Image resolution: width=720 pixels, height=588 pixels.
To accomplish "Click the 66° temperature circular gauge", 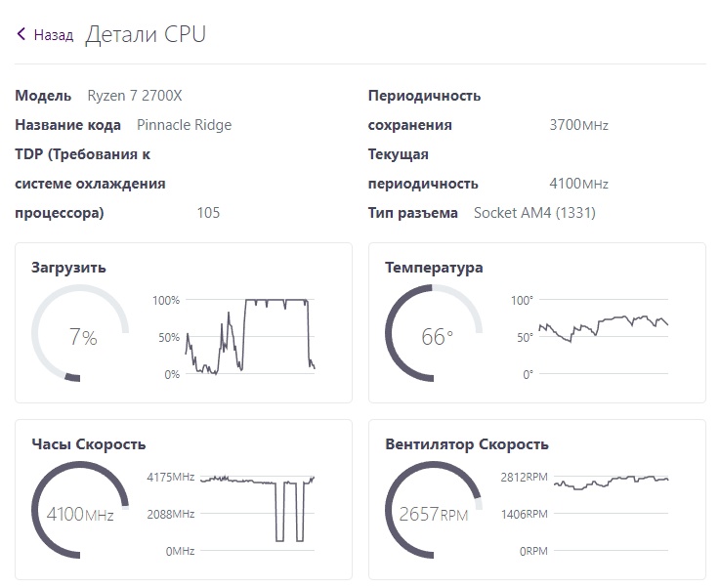I will click(x=435, y=336).
